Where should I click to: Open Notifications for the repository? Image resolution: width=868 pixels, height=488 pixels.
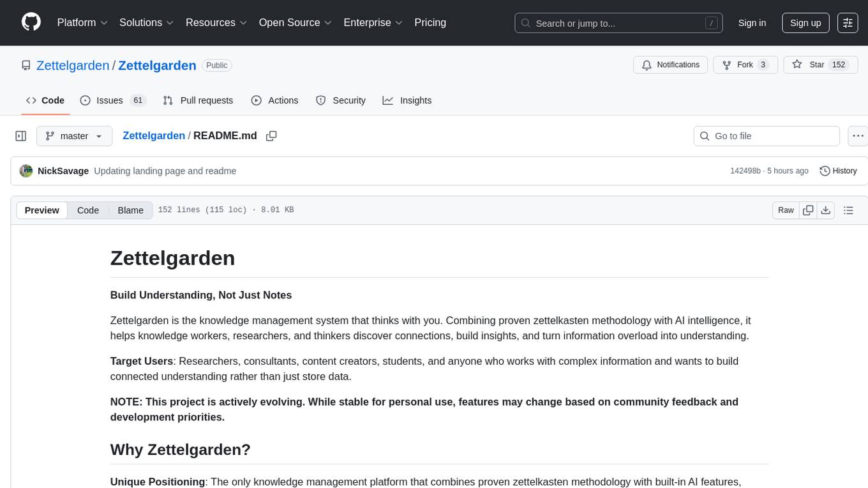tap(671, 65)
